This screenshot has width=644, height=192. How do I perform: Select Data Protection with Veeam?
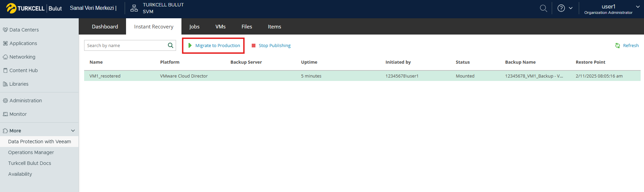(39, 142)
